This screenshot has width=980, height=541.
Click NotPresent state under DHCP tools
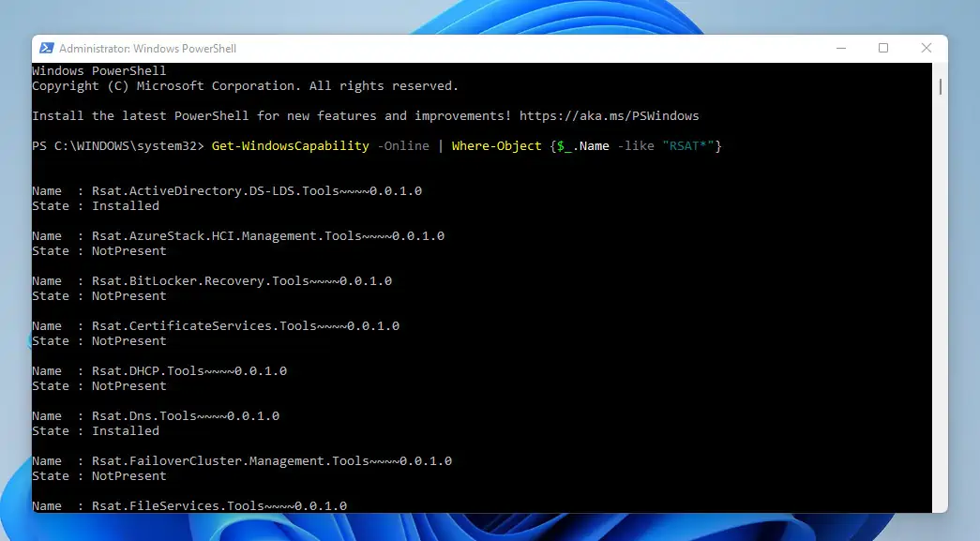(x=129, y=385)
